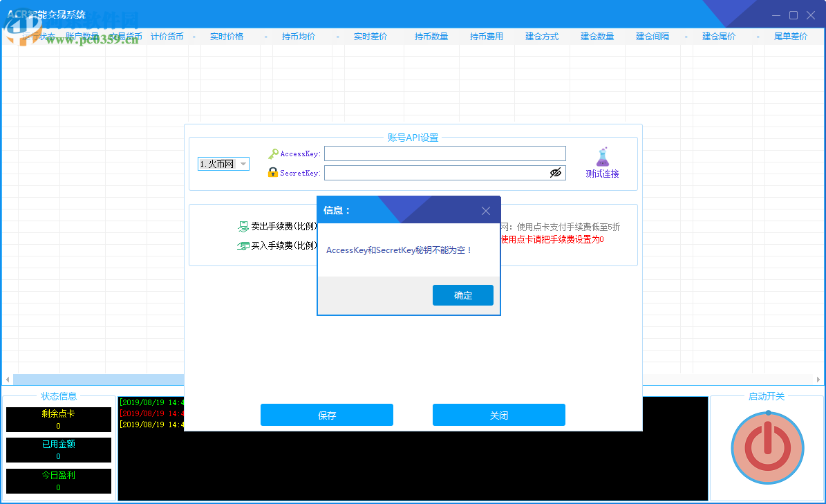The width and height of the screenshot is (826, 504).
Task: Click the 已用金额 status box
Action: (58, 450)
